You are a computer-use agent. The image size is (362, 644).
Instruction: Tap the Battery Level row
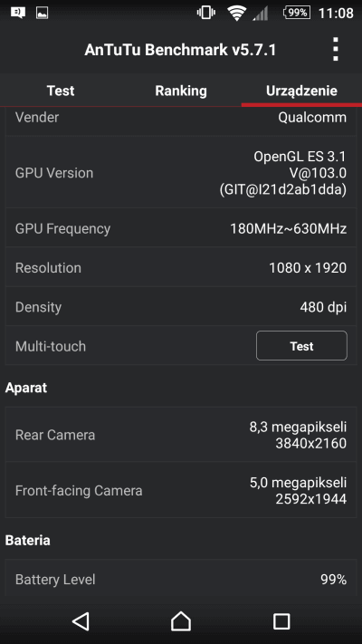point(181,580)
